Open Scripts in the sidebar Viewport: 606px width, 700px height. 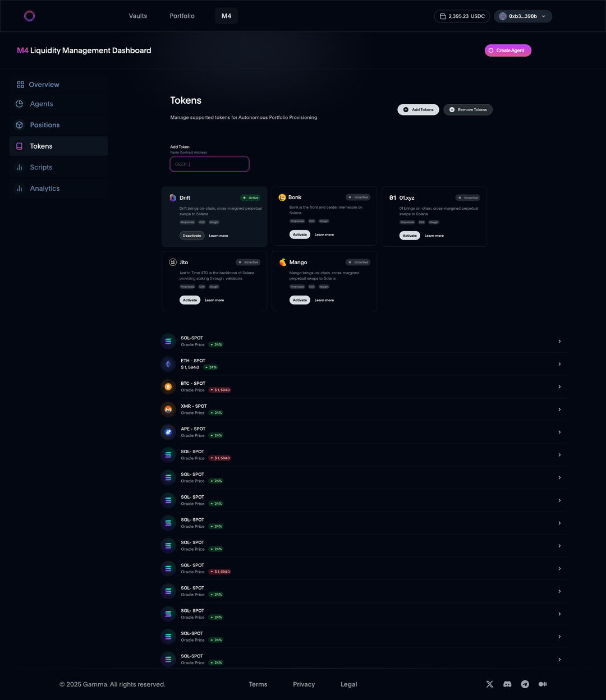[58, 167]
